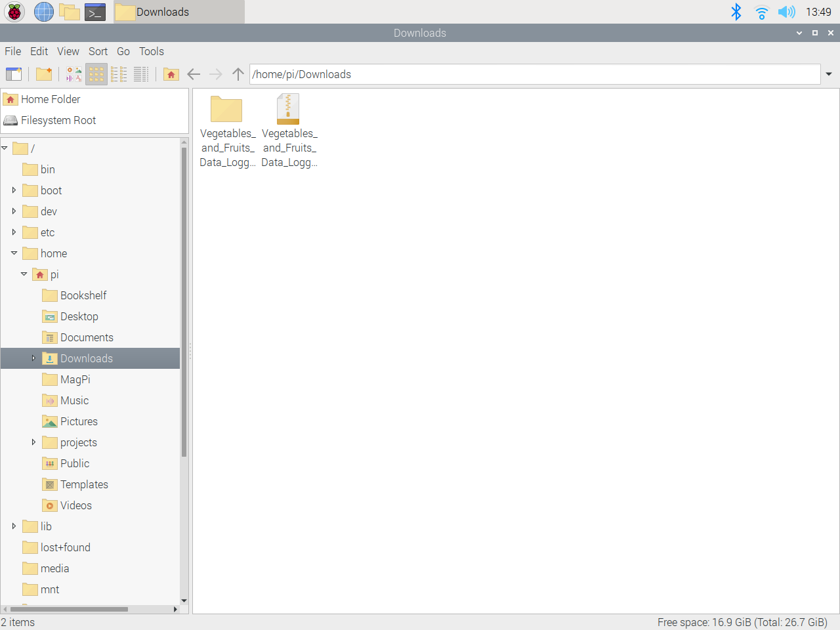Click the folder tree horizontal scrollbar
840x630 pixels.
coord(69,609)
